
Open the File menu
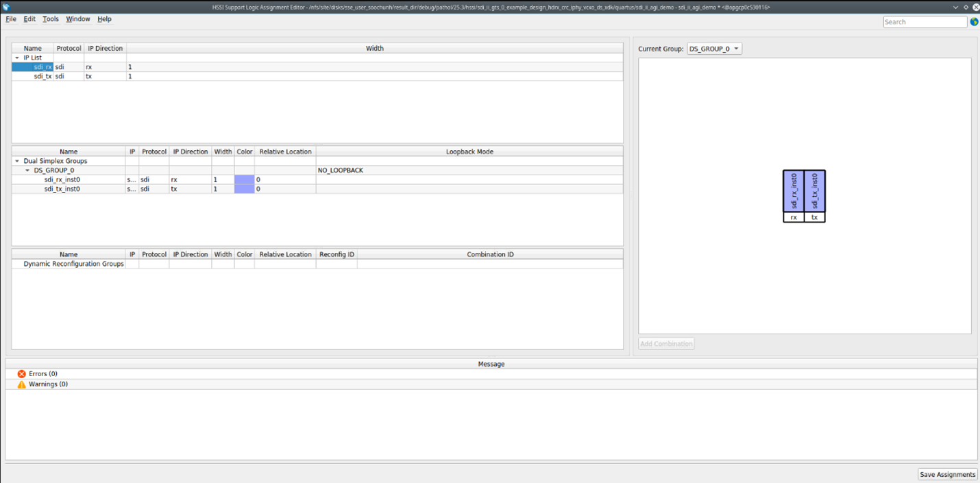[11, 19]
